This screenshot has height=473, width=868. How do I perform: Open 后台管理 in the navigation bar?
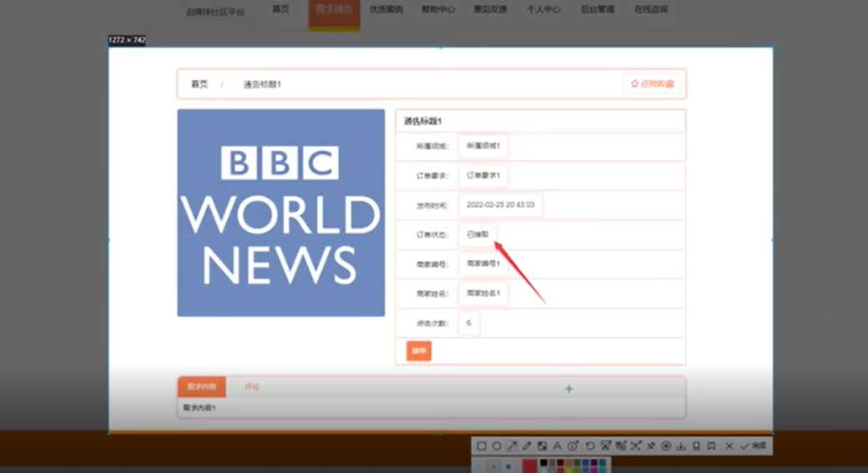(x=597, y=9)
